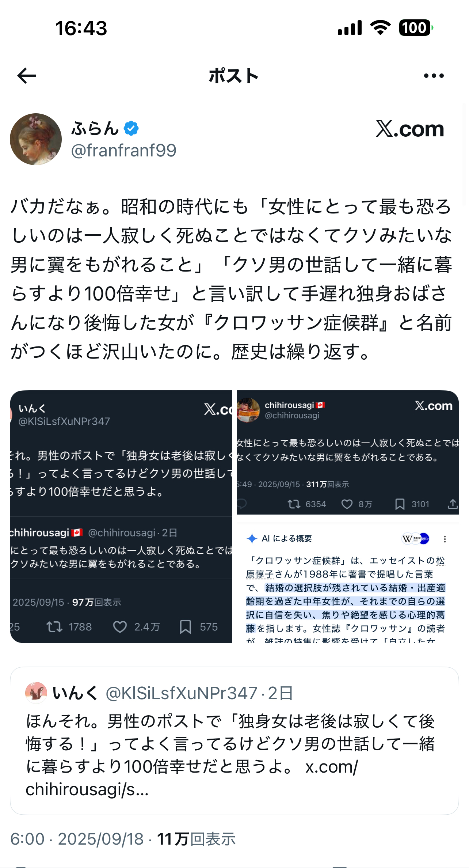The height and width of the screenshot is (868, 469).
Task: Open the @franfranf99 handle
Action: click(123, 150)
